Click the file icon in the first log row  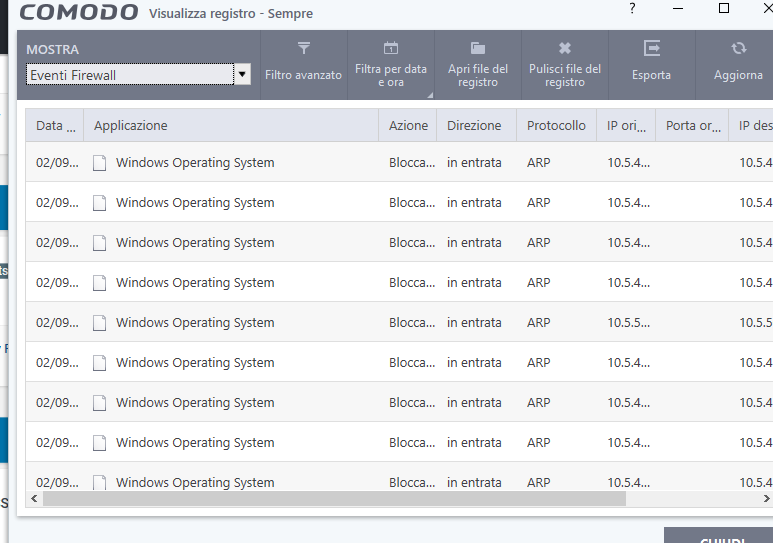pos(99,163)
